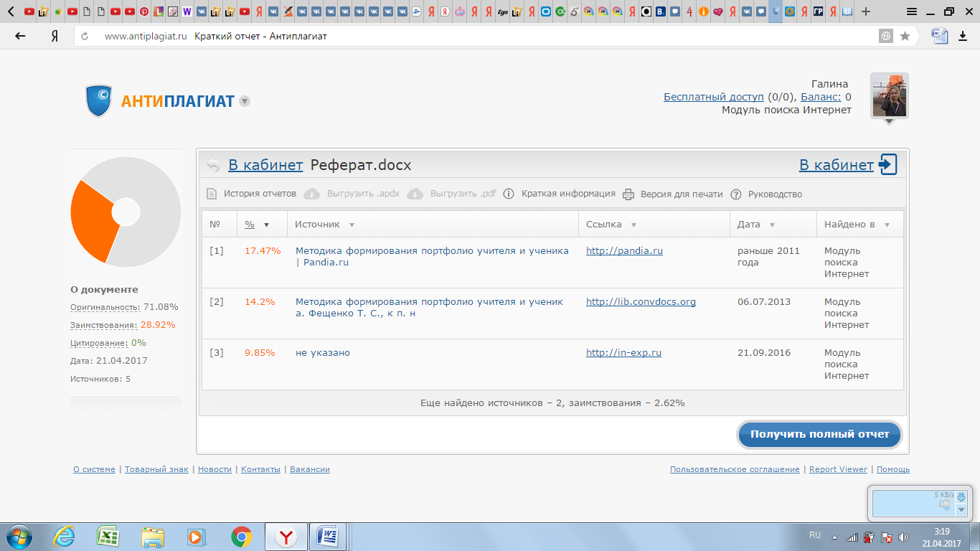The height and width of the screenshot is (551, 980).
Task: Click the Бесплатный доступ link
Action: (x=713, y=97)
